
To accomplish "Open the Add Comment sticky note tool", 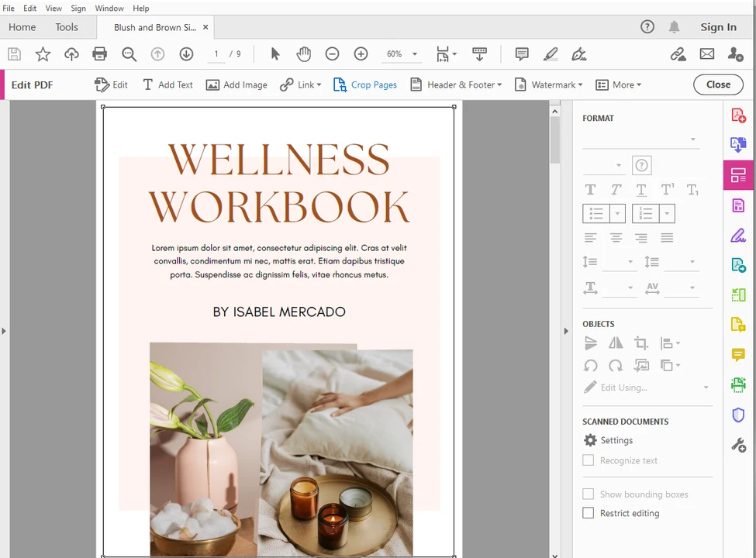I will coord(522,54).
